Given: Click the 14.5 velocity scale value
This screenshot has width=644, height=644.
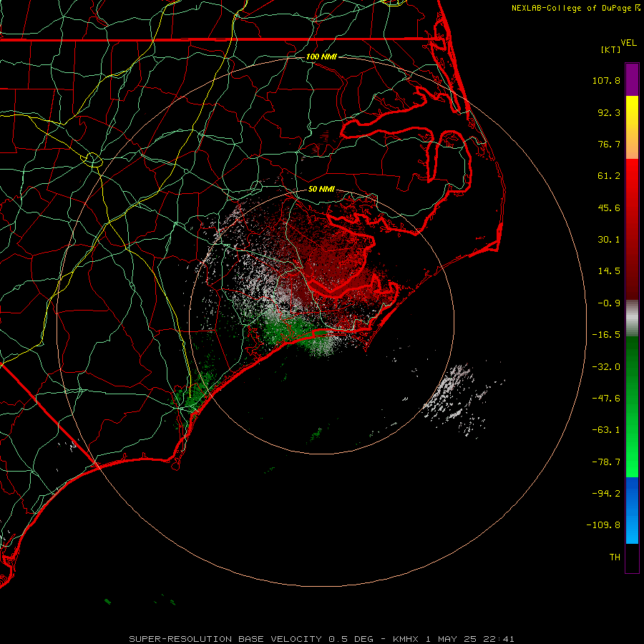Looking at the screenshot, I should (x=609, y=271).
